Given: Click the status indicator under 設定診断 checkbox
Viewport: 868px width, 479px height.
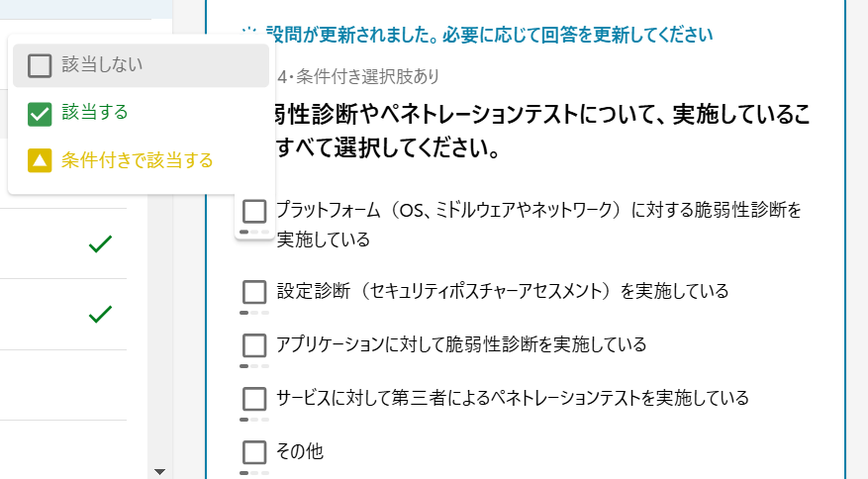Looking at the screenshot, I should (254, 313).
